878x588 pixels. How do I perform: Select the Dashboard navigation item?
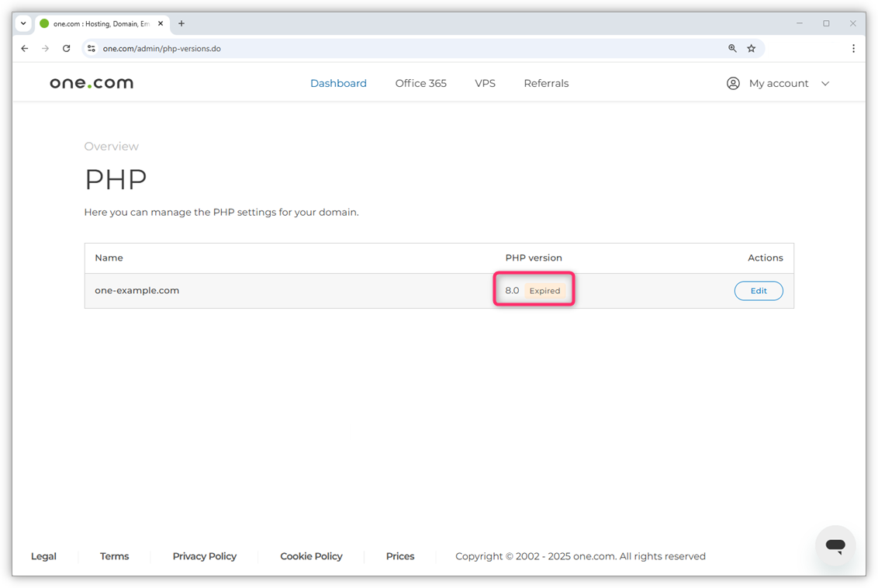pos(338,83)
